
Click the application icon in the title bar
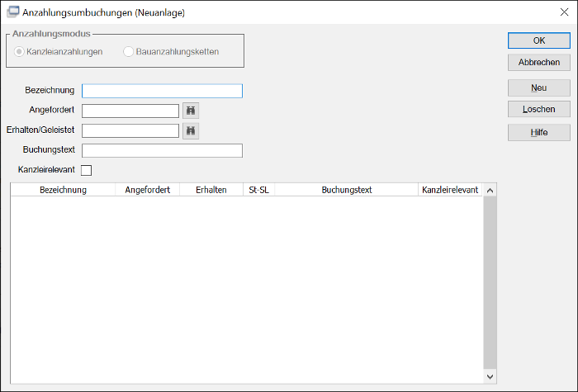[x=12, y=12]
